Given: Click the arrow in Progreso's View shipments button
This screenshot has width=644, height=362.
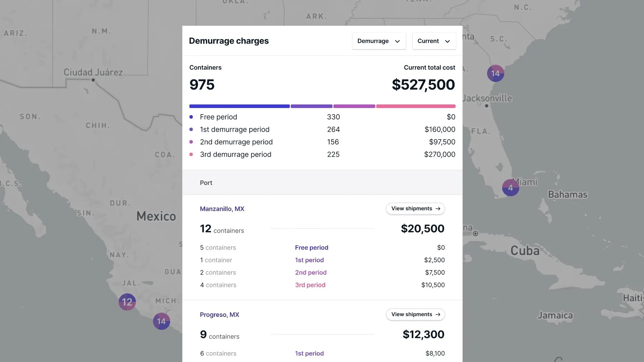Looking at the screenshot, I should (438, 314).
